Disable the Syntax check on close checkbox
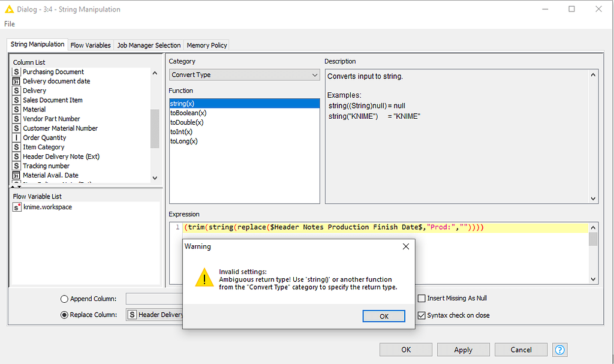 pos(422,315)
